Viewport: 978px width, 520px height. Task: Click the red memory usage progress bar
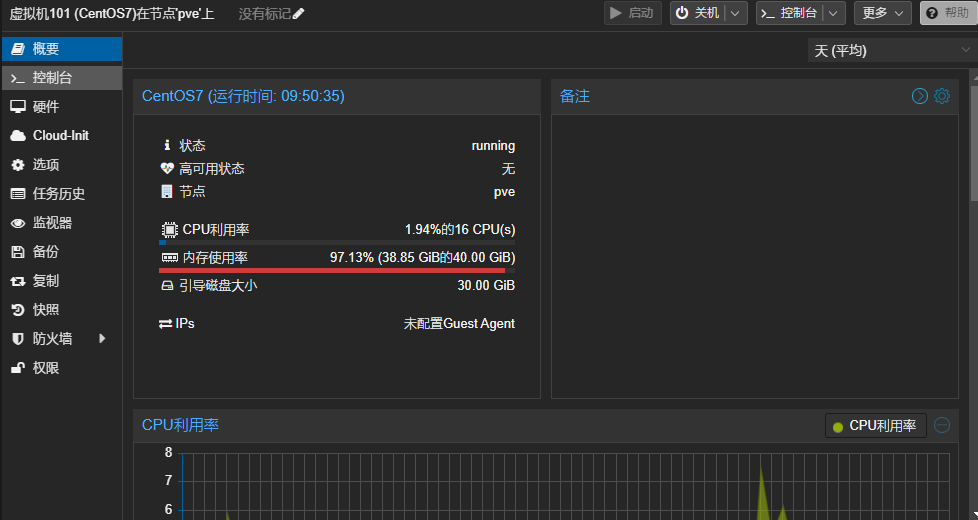tap(337, 271)
